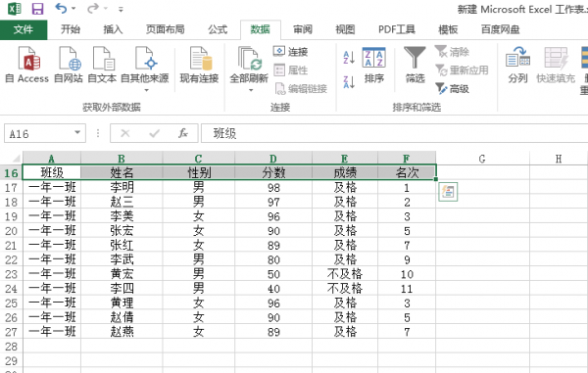Toggle the 筛选 funnel filter
This screenshot has width=588, height=373.
click(415, 65)
